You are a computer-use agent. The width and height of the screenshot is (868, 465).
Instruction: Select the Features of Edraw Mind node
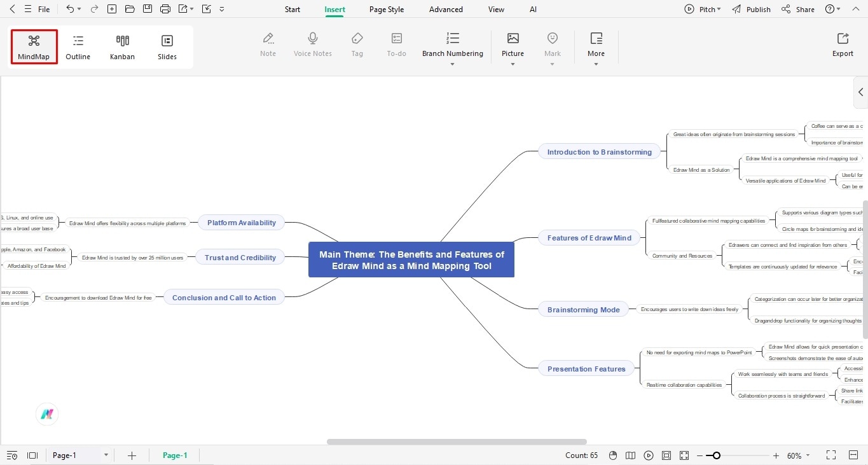coord(589,238)
